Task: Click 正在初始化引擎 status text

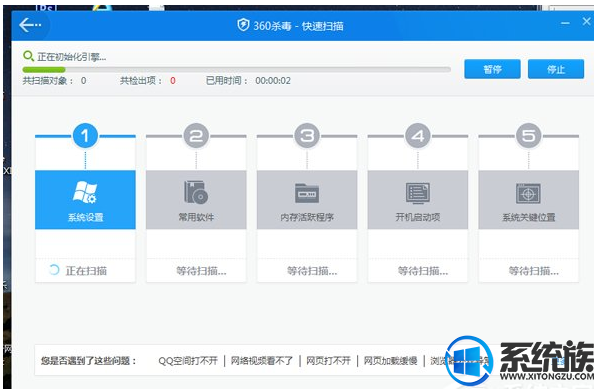Action: [x=72, y=57]
